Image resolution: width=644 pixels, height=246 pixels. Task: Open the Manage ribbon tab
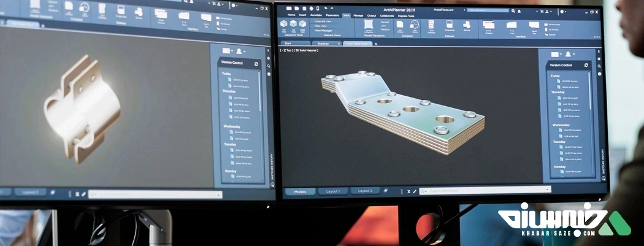click(x=358, y=15)
